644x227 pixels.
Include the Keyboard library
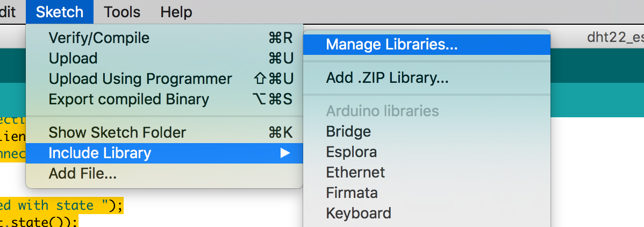358,213
